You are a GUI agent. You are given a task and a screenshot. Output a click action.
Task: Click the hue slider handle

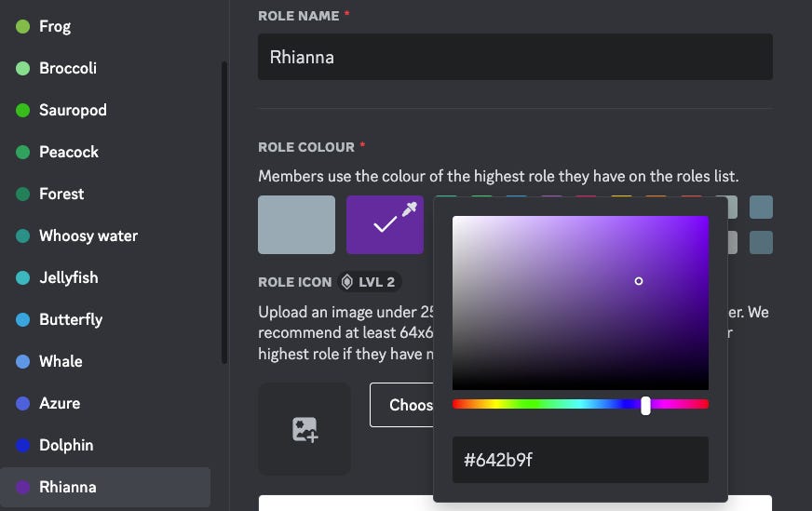click(x=645, y=406)
